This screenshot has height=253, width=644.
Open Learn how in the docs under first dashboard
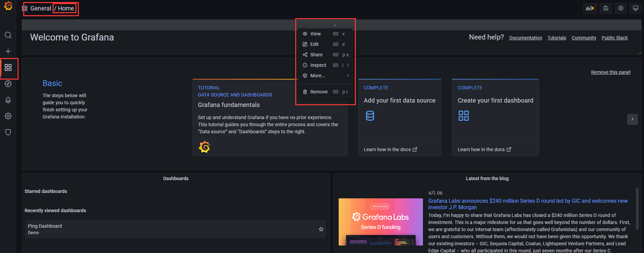[484, 149]
